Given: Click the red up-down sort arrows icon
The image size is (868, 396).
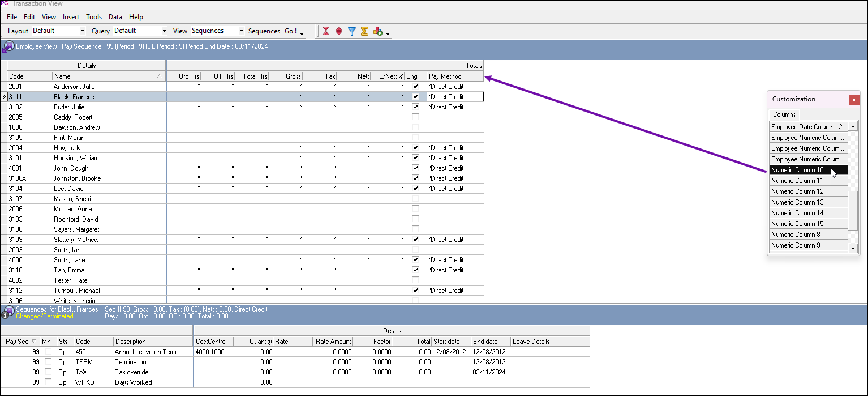Looking at the screenshot, I should (339, 31).
